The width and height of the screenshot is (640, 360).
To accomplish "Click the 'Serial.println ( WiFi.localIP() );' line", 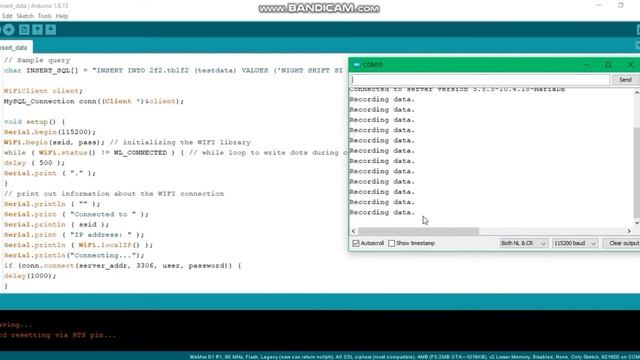I will [78, 245].
